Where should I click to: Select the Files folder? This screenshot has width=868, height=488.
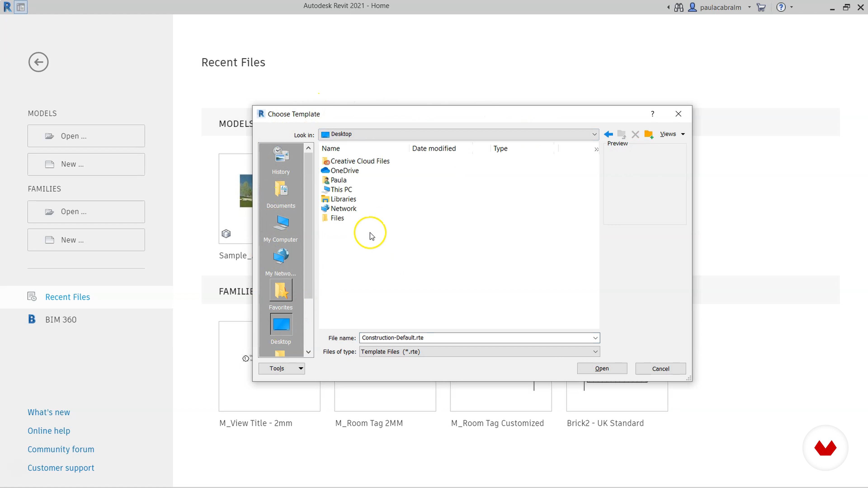[333, 218]
